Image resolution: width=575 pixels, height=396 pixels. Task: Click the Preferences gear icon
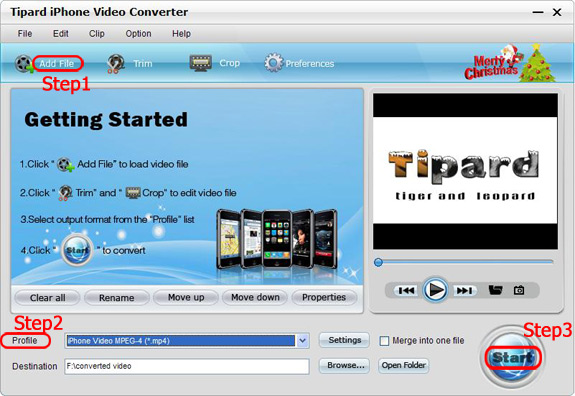[274, 63]
